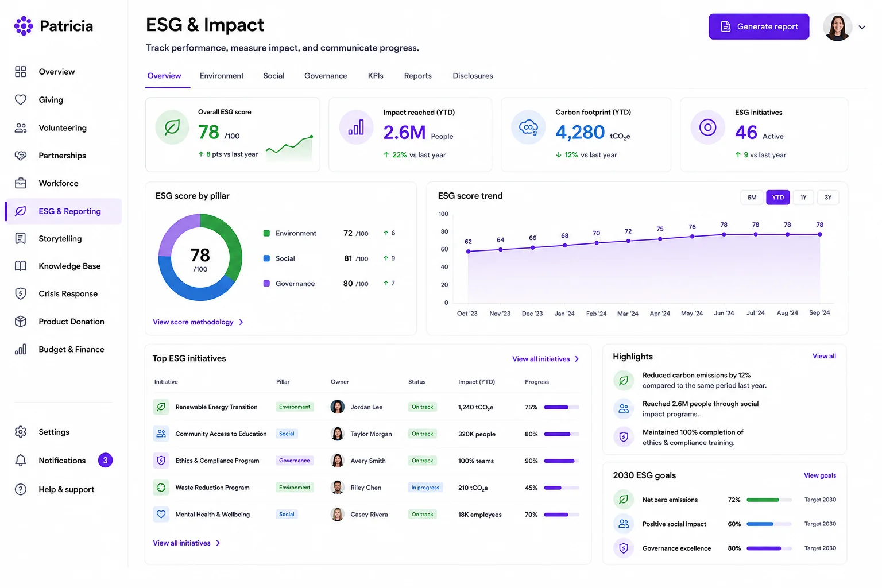Click View all initiatives link below the table
This screenshot has height=588, width=882.
pos(187,543)
